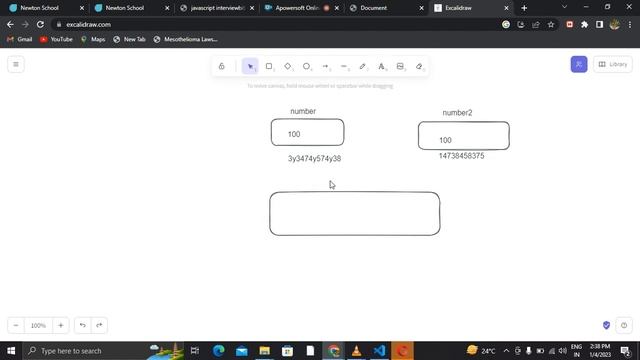Zoom out with the minus button

click(x=16, y=325)
